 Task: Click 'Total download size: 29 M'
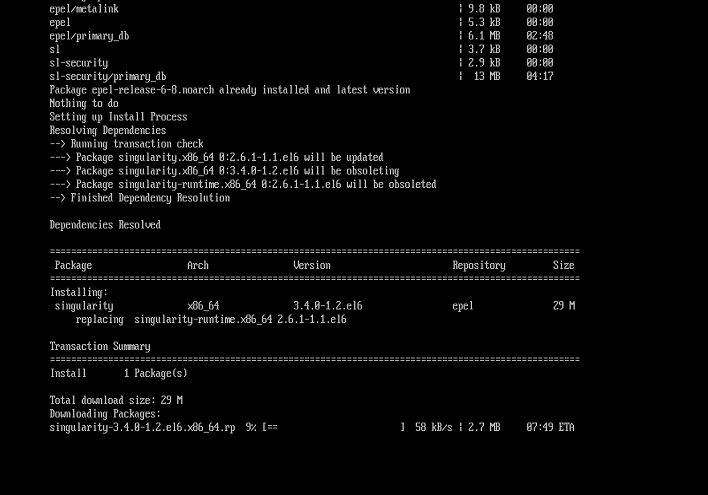[116, 401]
